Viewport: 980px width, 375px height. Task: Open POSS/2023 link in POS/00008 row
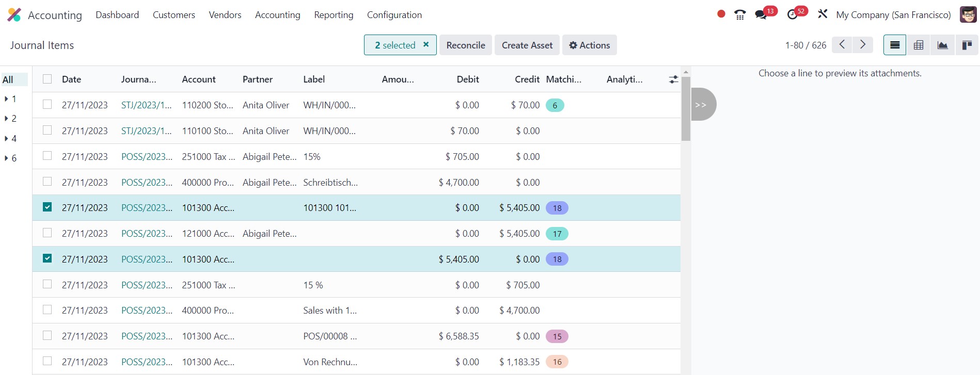pos(147,336)
